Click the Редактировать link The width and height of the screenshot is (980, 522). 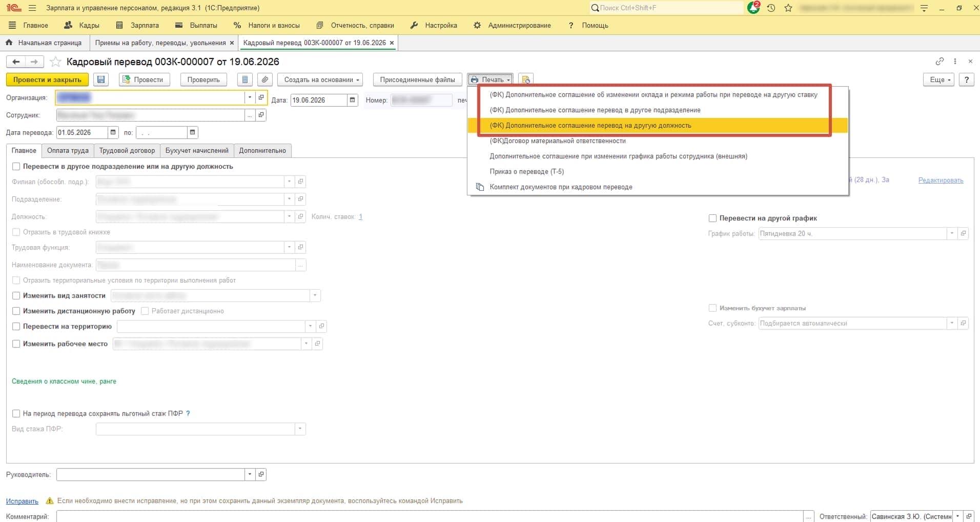point(941,180)
